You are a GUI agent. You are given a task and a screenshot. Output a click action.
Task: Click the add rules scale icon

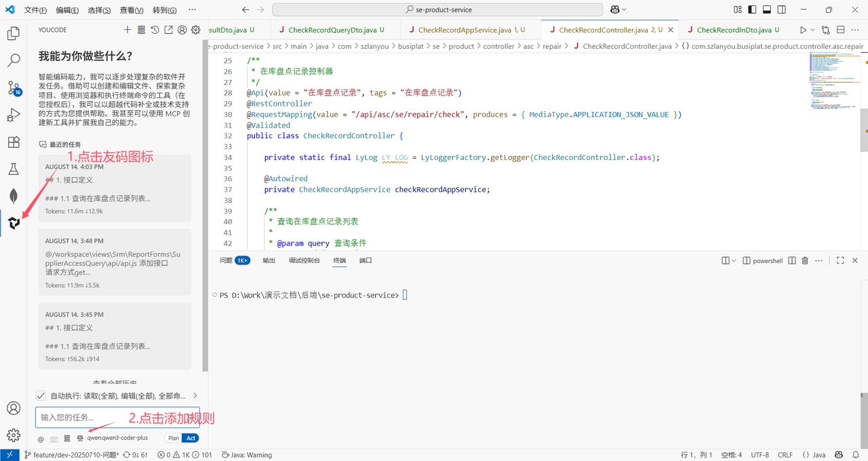[80, 439]
